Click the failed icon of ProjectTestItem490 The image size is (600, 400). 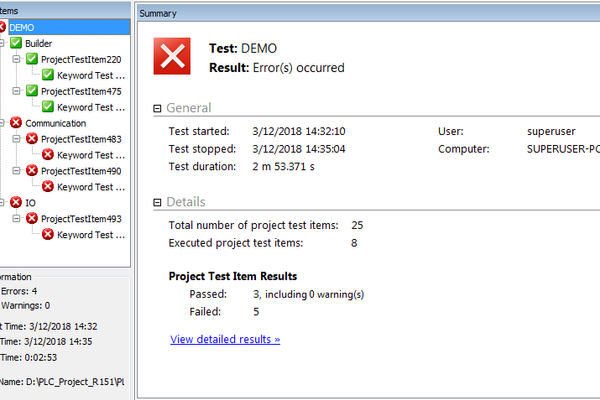pyautogui.click(x=32, y=170)
